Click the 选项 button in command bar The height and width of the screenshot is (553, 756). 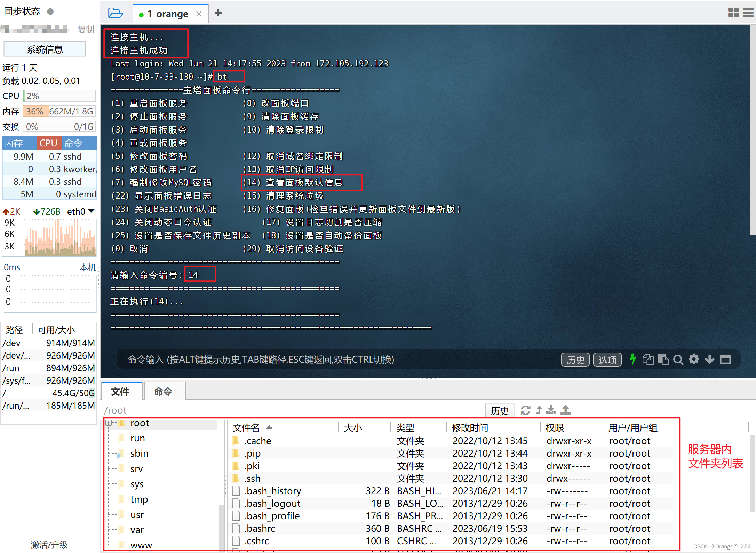(x=607, y=360)
